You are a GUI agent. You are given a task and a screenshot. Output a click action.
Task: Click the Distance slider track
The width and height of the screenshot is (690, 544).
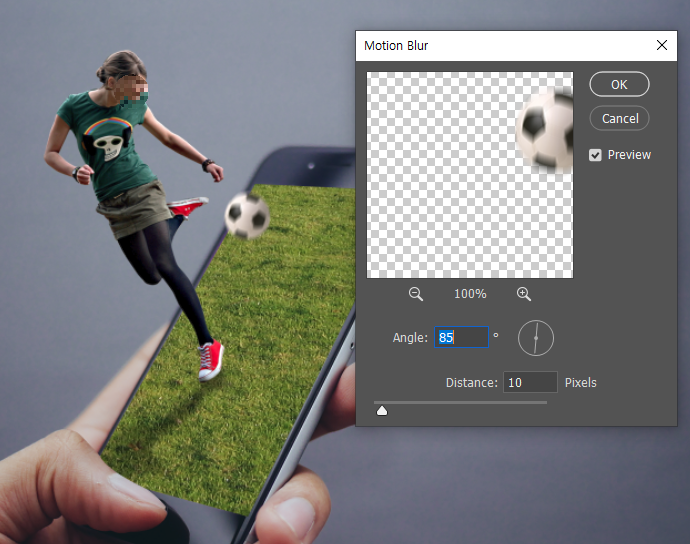point(460,402)
